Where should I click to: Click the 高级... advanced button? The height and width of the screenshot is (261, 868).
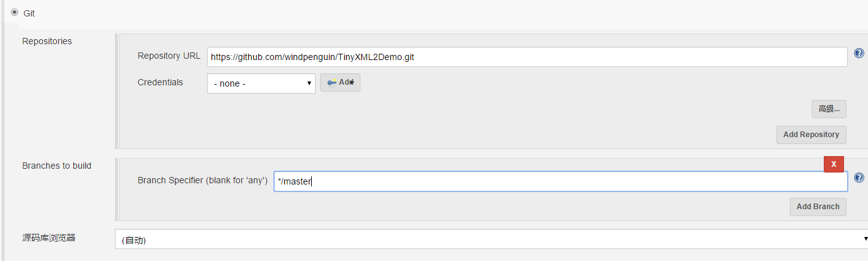tap(828, 109)
